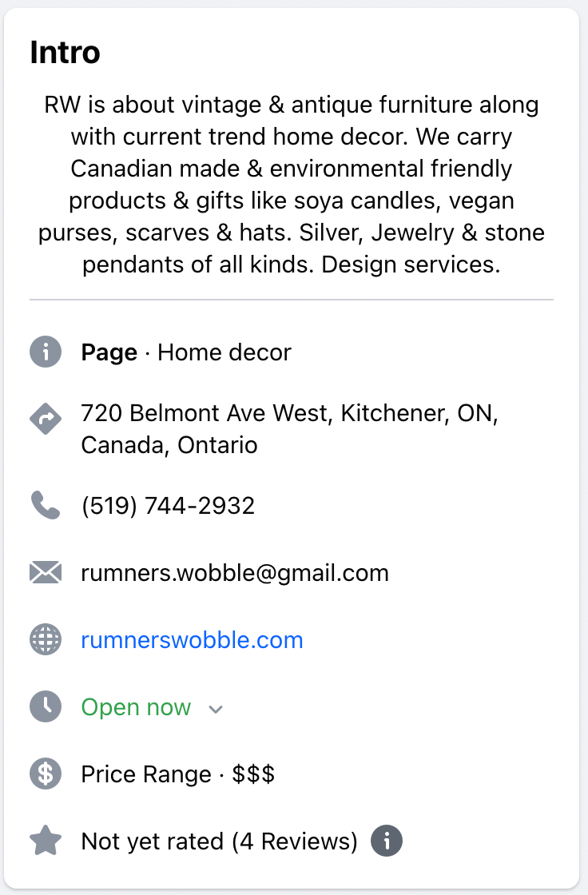Click the Open now status text

point(136,707)
